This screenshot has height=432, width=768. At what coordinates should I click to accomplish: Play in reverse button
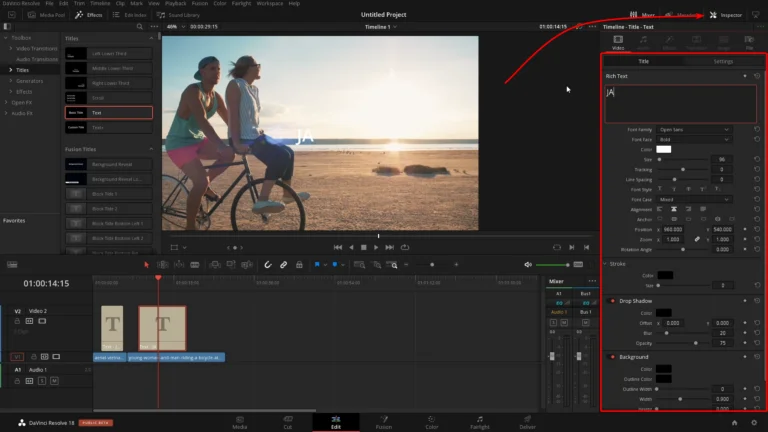click(351, 247)
